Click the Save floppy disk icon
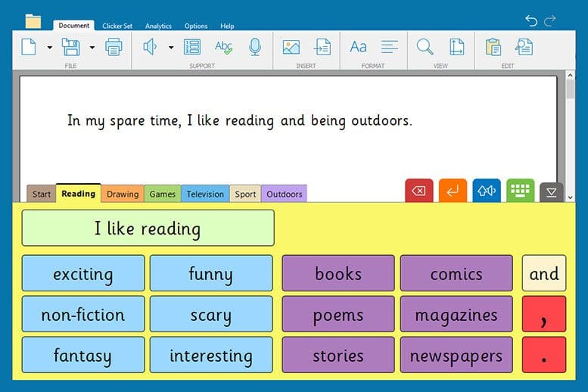 tap(71, 47)
